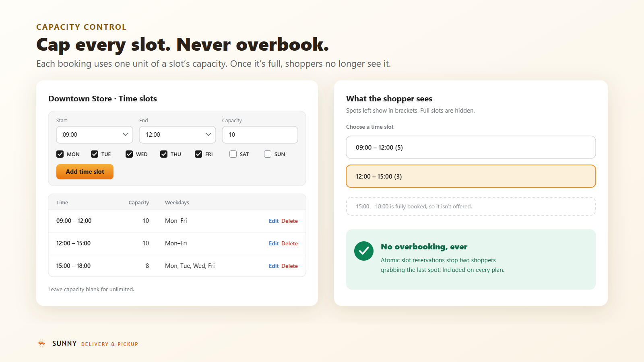Click 'What the shopper sees' heading
Image resolution: width=644 pixels, height=362 pixels.
click(x=389, y=99)
